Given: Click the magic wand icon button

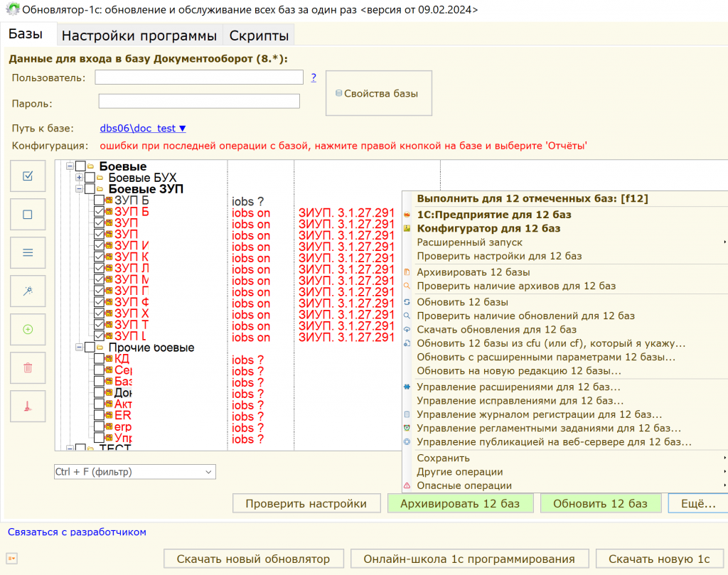Looking at the screenshot, I should tap(28, 291).
